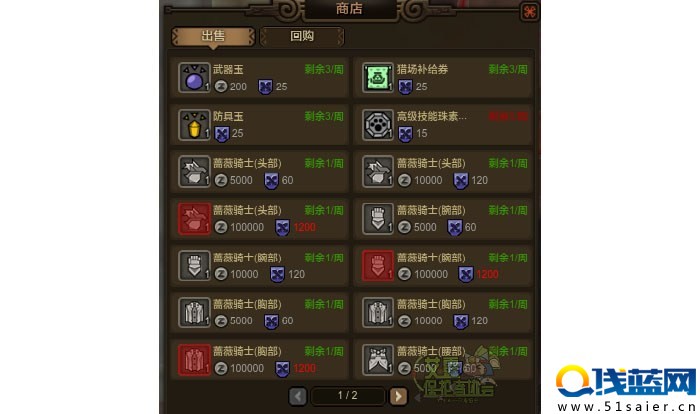Screen dimensions: 700x414
Task: Select the 蔷薇骑士(腰部) waist armor icon
Action: [378, 360]
